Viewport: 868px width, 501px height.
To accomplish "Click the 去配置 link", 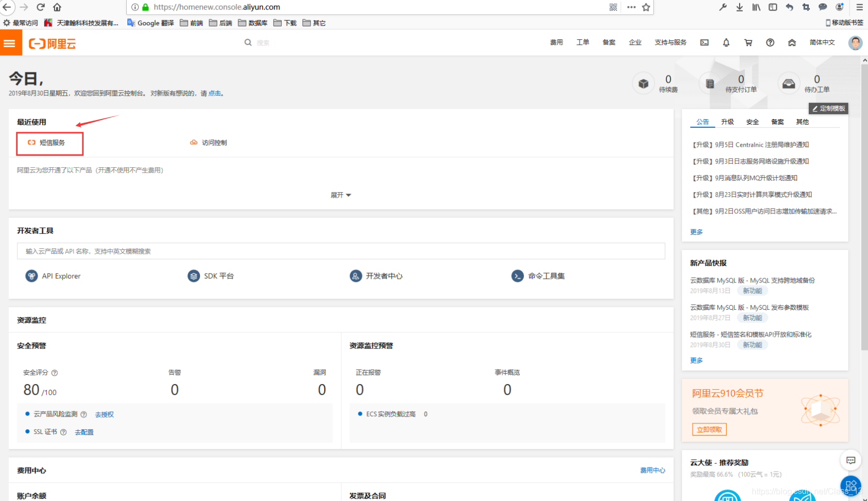I will click(x=84, y=432).
